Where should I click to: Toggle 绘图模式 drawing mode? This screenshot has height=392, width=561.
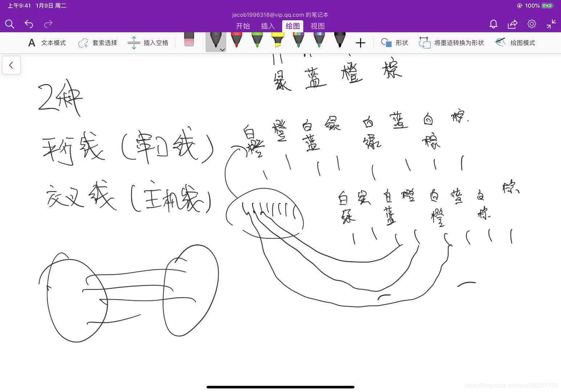pos(515,43)
